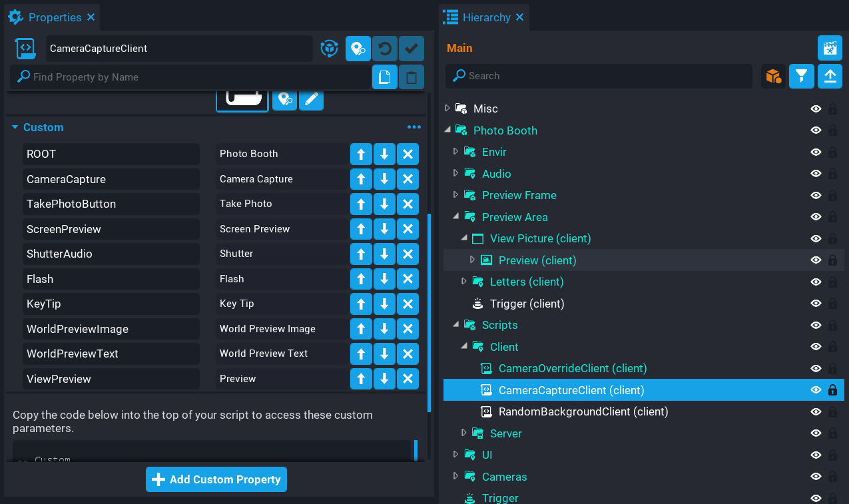Move ShutterAudio property up
The height and width of the screenshot is (504, 849).
[x=361, y=254]
